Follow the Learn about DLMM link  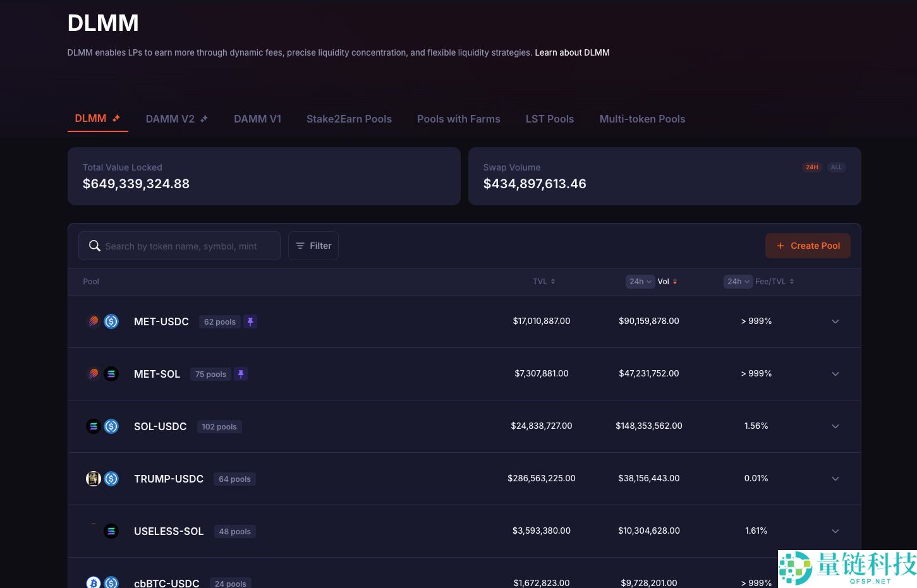(x=572, y=52)
